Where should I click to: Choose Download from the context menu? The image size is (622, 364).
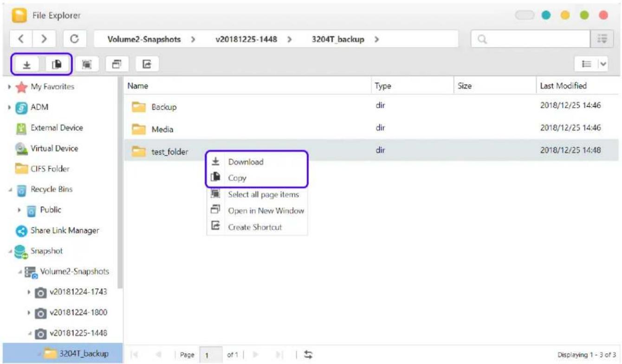257,162
